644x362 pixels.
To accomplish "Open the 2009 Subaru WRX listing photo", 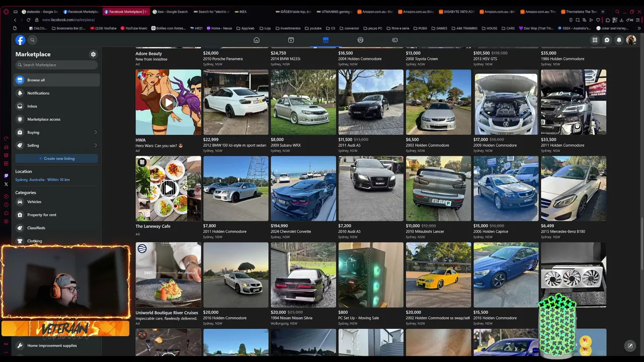I will 303,102.
